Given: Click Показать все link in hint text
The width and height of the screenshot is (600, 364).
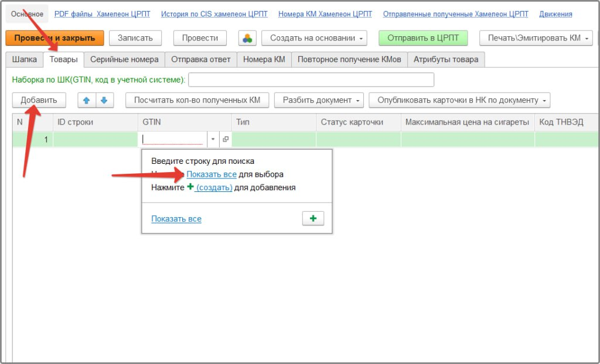Looking at the screenshot, I should click(211, 174).
